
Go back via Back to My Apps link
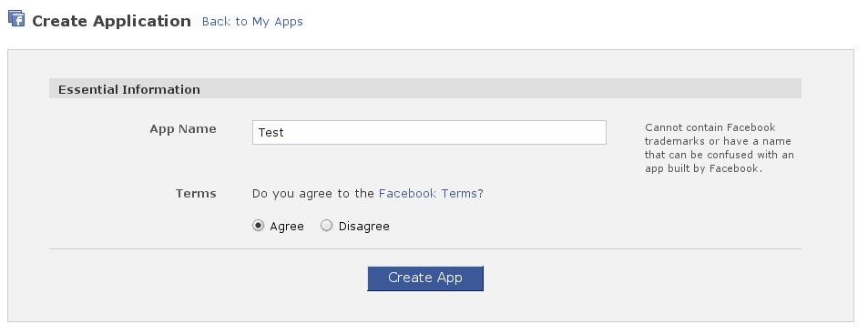point(252,22)
